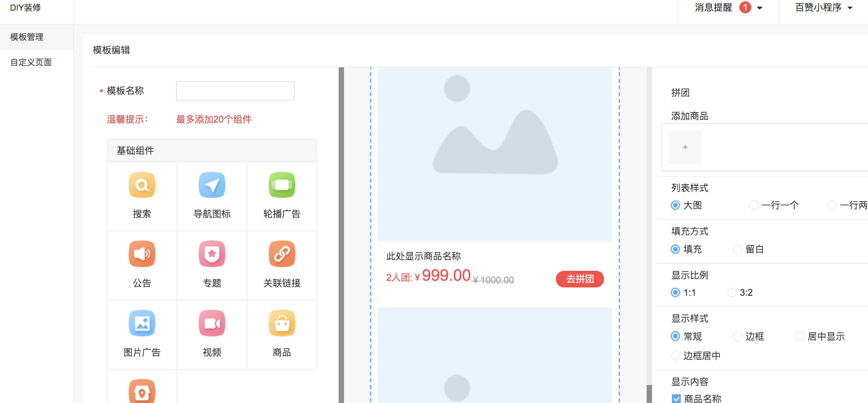Click second product placeholder image in preview
The height and width of the screenshot is (403, 868).
[x=495, y=355]
